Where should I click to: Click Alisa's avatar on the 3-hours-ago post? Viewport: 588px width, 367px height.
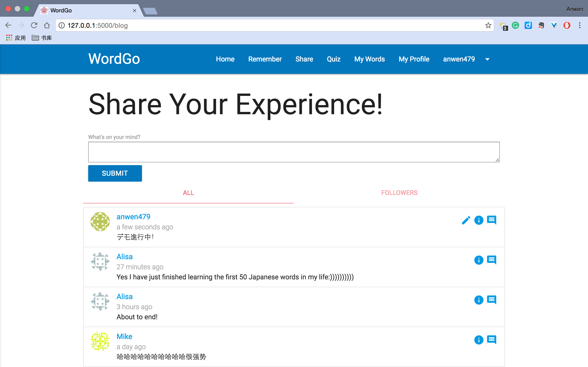[x=100, y=301]
